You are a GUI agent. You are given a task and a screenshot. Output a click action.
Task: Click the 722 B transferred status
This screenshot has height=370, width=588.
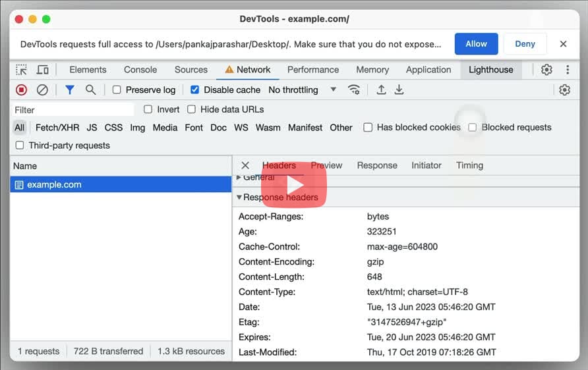click(x=108, y=352)
